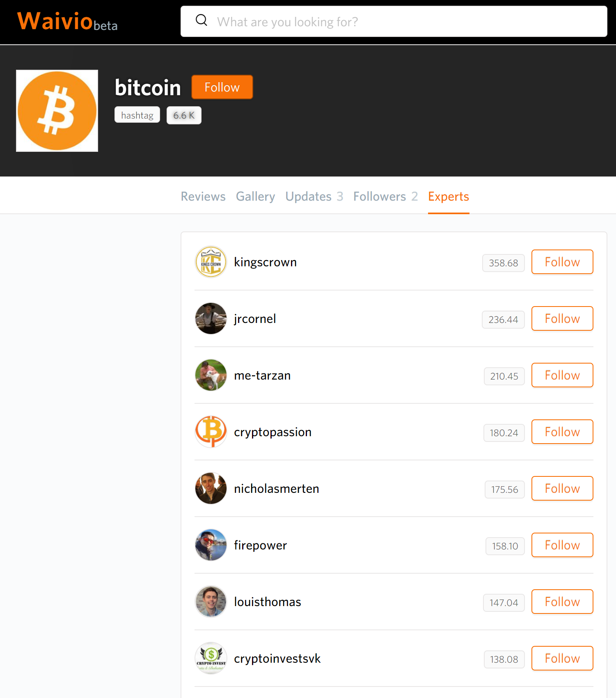Screen dimensions: 616x698
Task: Click me-tarzan's avatar
Action: tap(211, 375)
